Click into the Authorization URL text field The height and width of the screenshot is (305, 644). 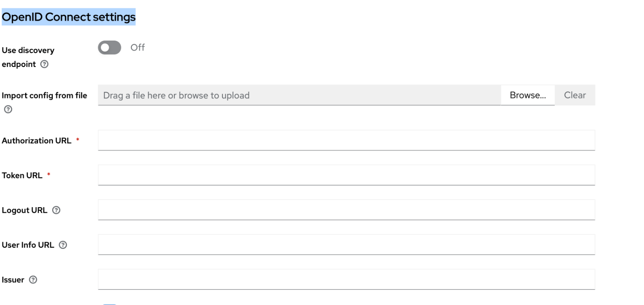(346, 140)
